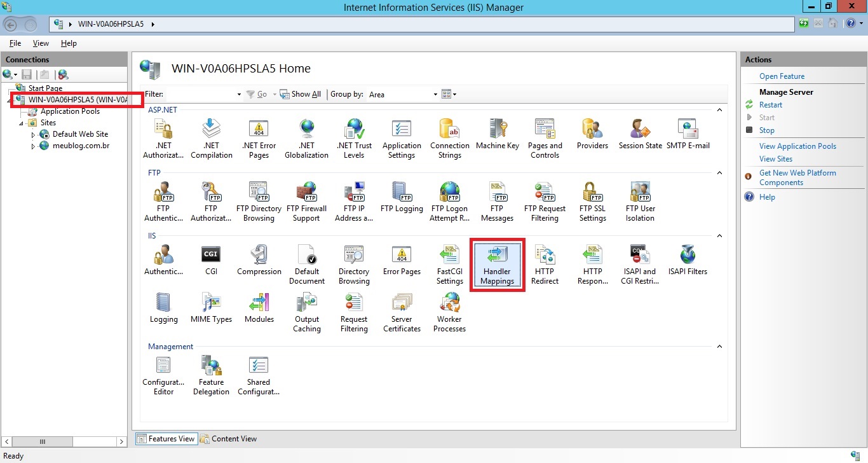Screen dimensions: 868x463
Task: Select the Handler Mappings icon
Action: (x=497, y=265)
